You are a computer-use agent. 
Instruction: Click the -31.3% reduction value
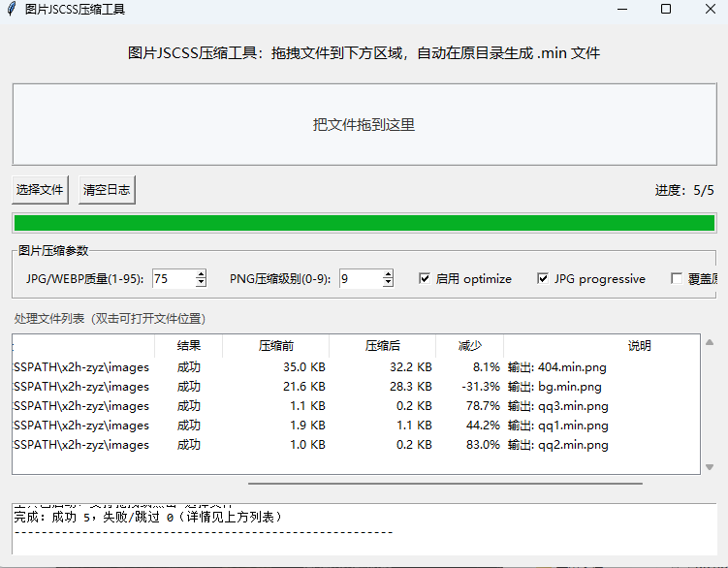(481, 387)
